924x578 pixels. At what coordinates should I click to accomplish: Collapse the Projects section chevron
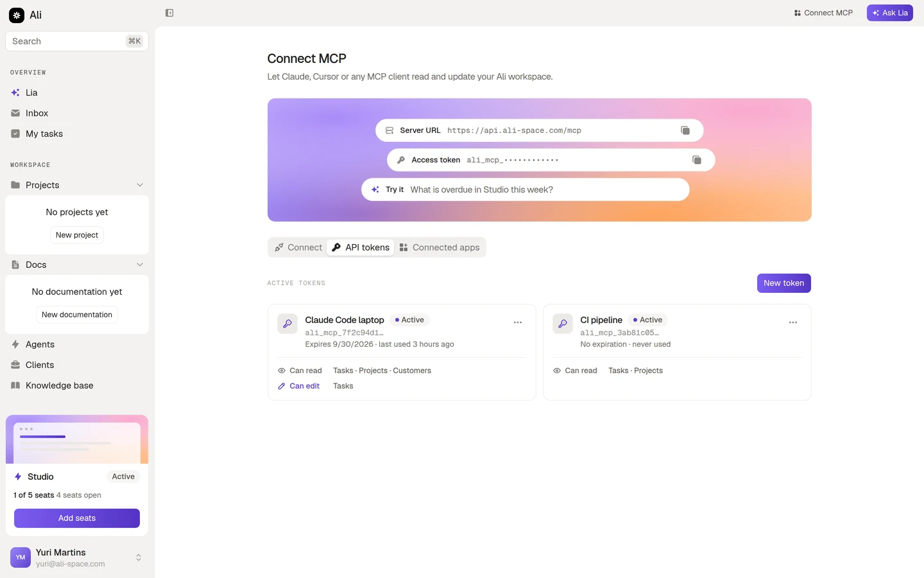[x=140, y=185]
